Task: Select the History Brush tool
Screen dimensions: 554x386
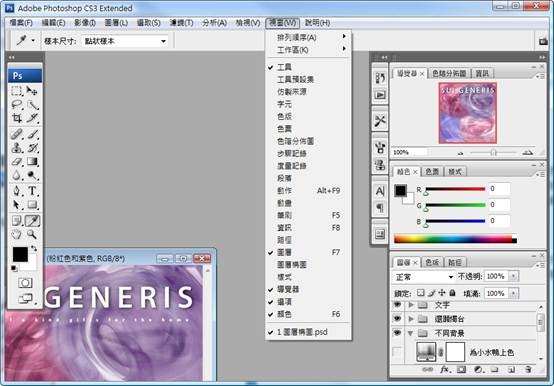Action: coord(32,148)
